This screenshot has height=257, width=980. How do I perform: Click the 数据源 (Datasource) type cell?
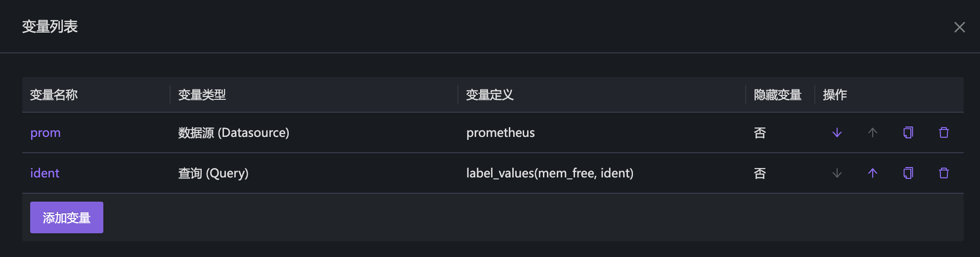point(233,133)
